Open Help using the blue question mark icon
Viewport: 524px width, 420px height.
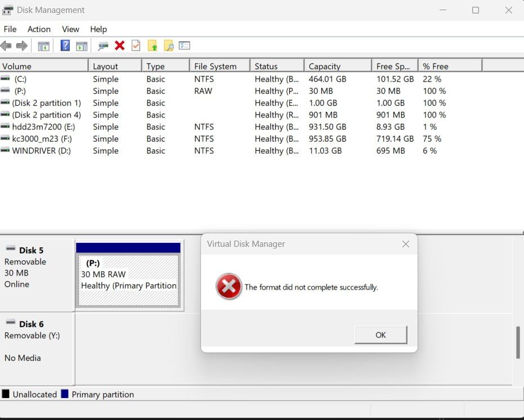tap(65, 46)
